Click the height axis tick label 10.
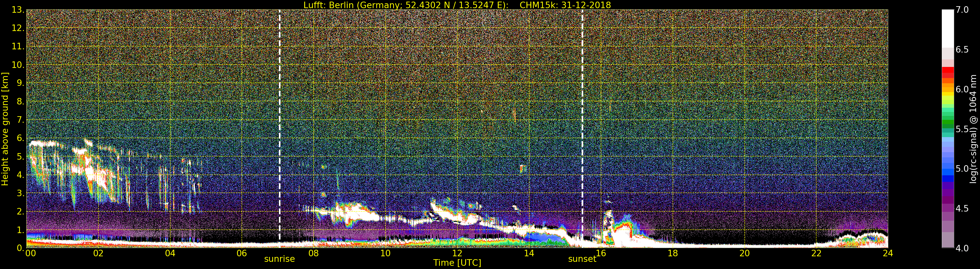Viewport: 980px width, 269px height. (18, 65)
